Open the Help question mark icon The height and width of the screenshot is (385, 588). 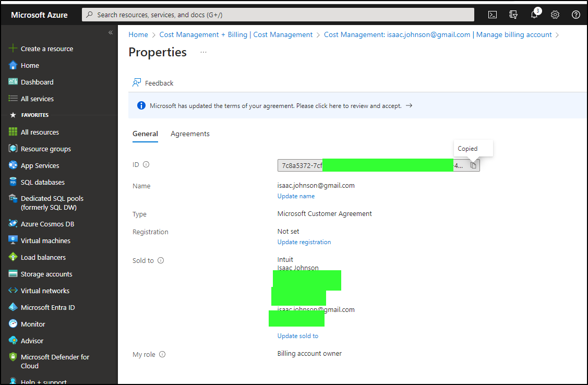click(x=576, y=15)
